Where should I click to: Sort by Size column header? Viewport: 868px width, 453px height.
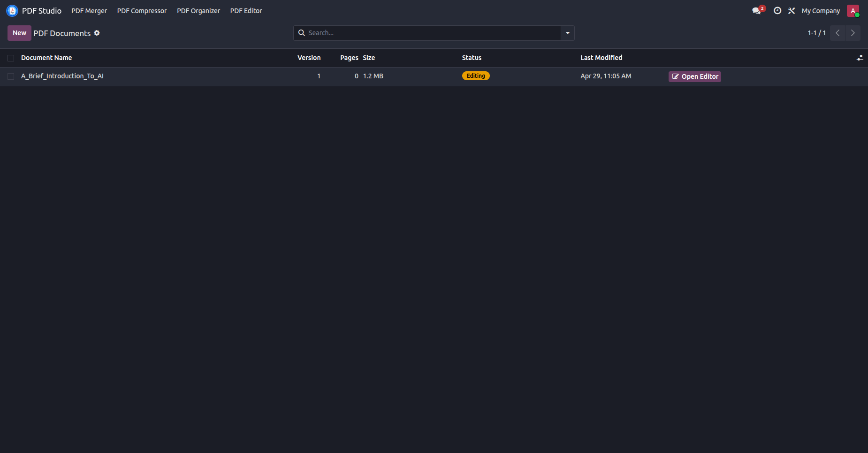coord(369,58)
